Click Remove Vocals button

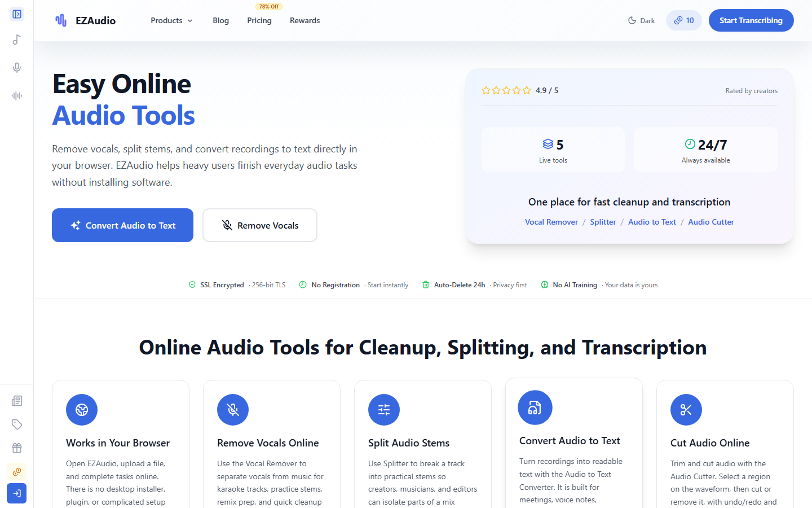pyautogui.click(x=260, y=225)
